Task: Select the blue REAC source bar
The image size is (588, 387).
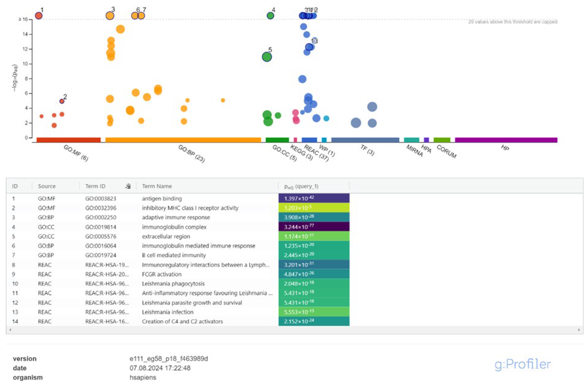Action: 309,140
